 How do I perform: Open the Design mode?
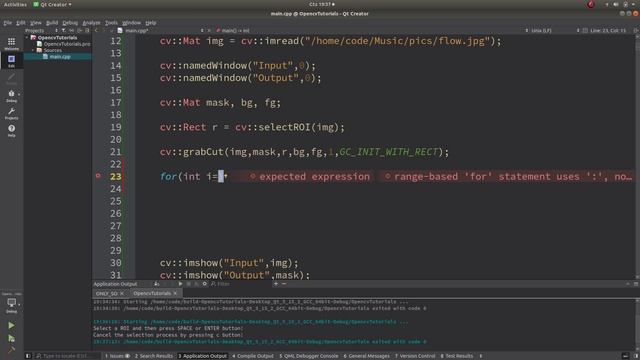(11, 78)
